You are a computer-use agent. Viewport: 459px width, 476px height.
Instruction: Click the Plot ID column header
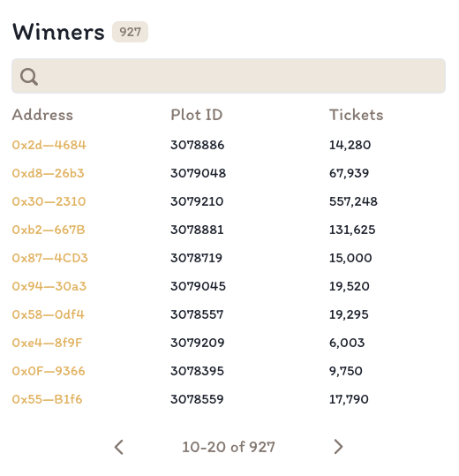click(x=197, y=115)
